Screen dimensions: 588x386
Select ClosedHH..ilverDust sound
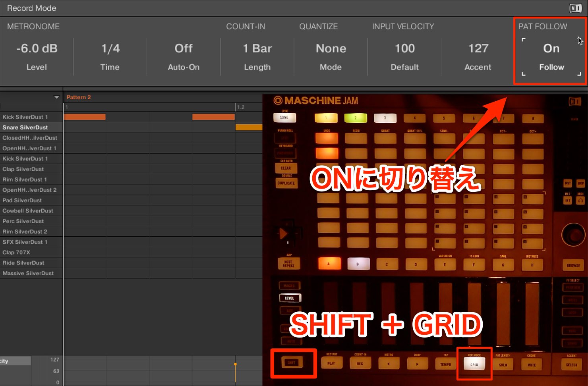(x=31, y=138)
